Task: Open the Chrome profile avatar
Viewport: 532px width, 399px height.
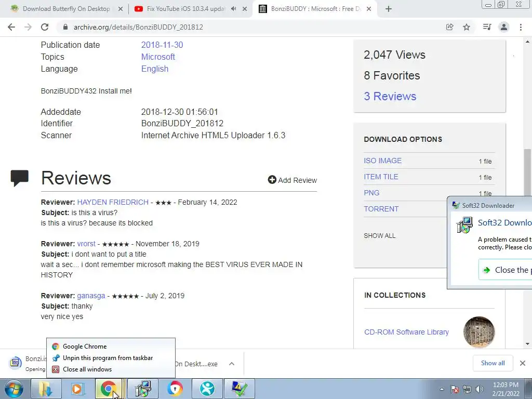Action: tap(504, 27)
